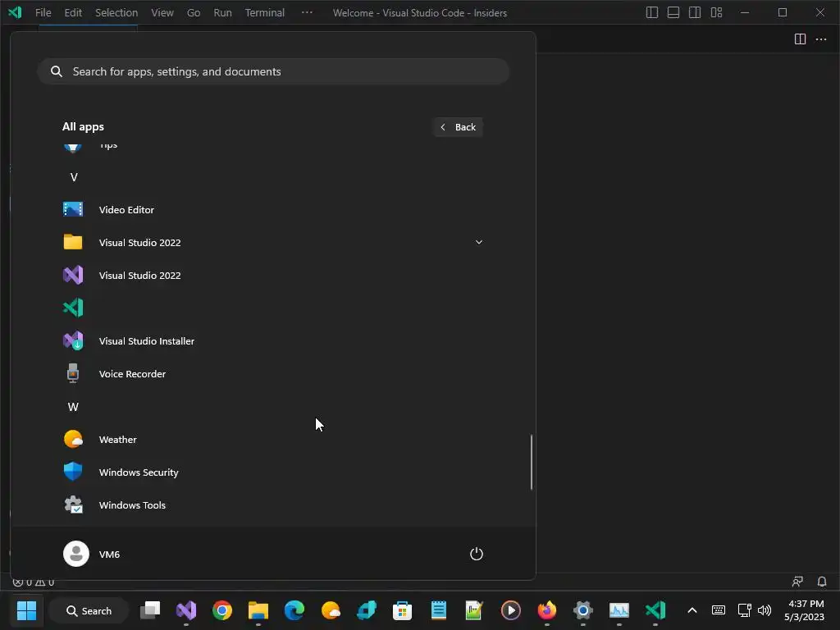The image size is (840, 630).
Task: Click the V letter group header
Action: (x=74, y=177)
